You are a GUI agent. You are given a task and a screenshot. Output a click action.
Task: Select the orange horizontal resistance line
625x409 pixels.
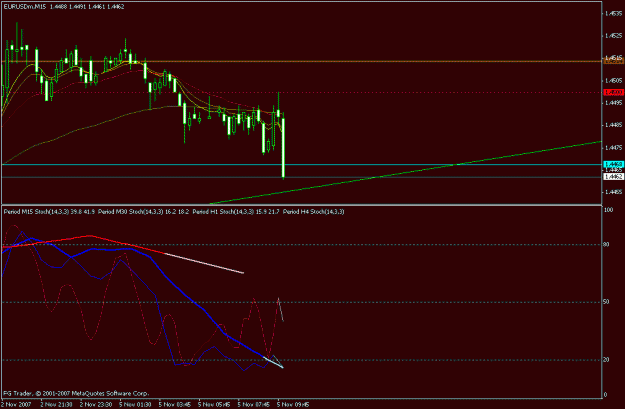(x=302, y=61)
